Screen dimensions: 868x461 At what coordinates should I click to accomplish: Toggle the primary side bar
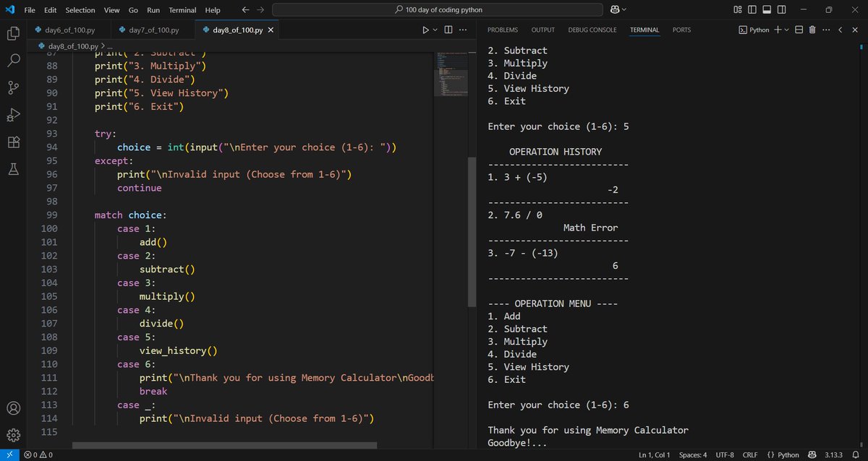tap(752, 9)
